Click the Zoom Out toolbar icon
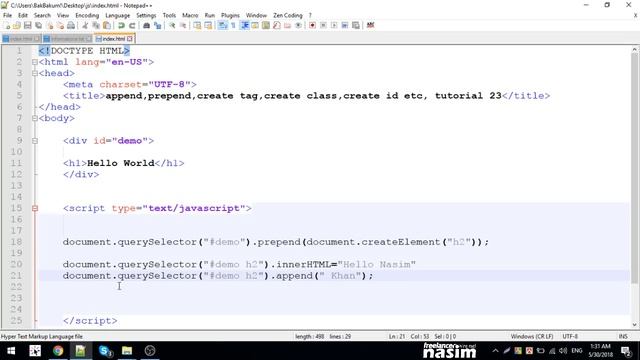 [183, 25]
